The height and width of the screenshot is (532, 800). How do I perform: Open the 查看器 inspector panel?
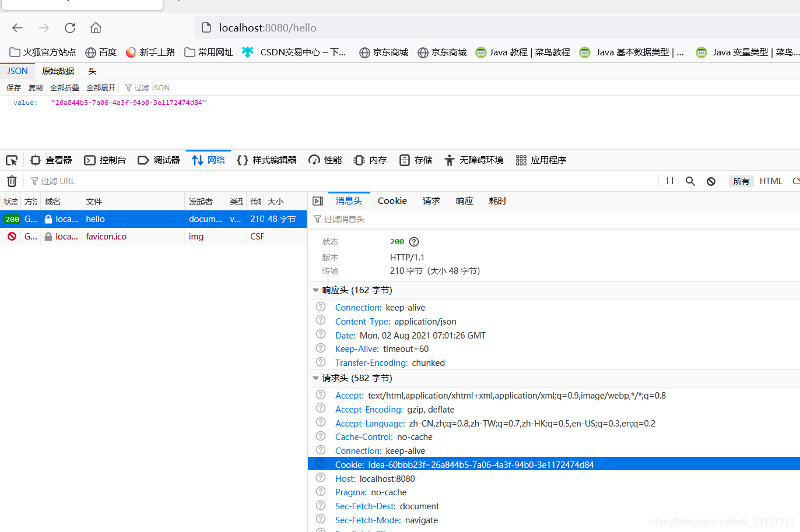(51, 160)
